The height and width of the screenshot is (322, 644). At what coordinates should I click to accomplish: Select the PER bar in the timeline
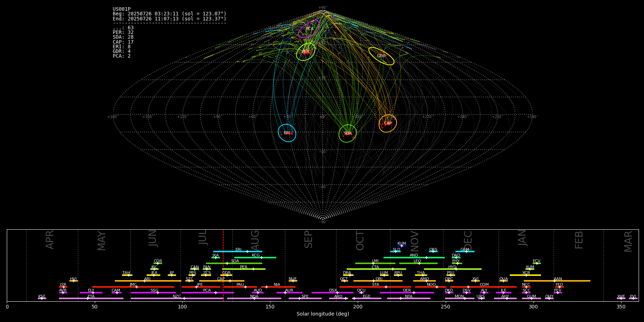[x=244, y=269]
